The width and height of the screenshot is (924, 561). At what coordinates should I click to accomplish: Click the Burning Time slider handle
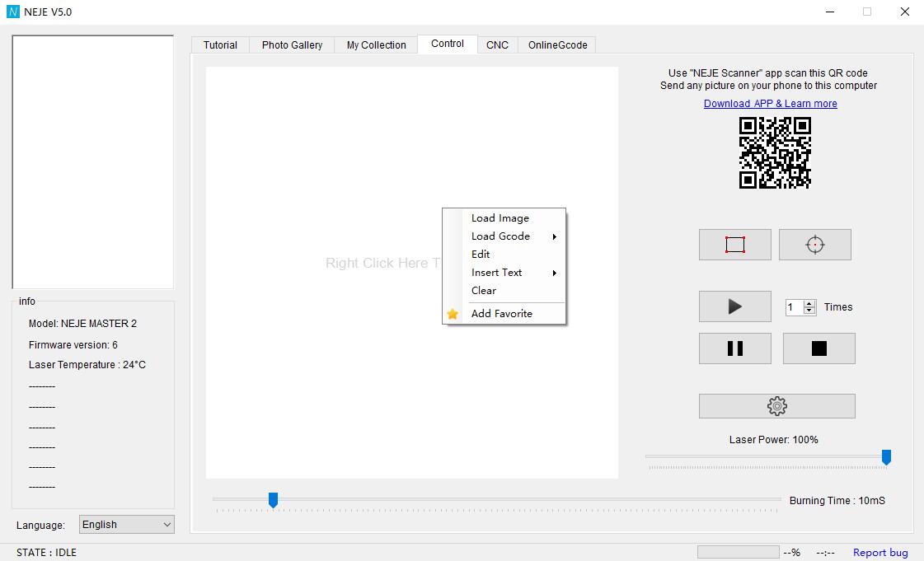[x=273, y=500]
